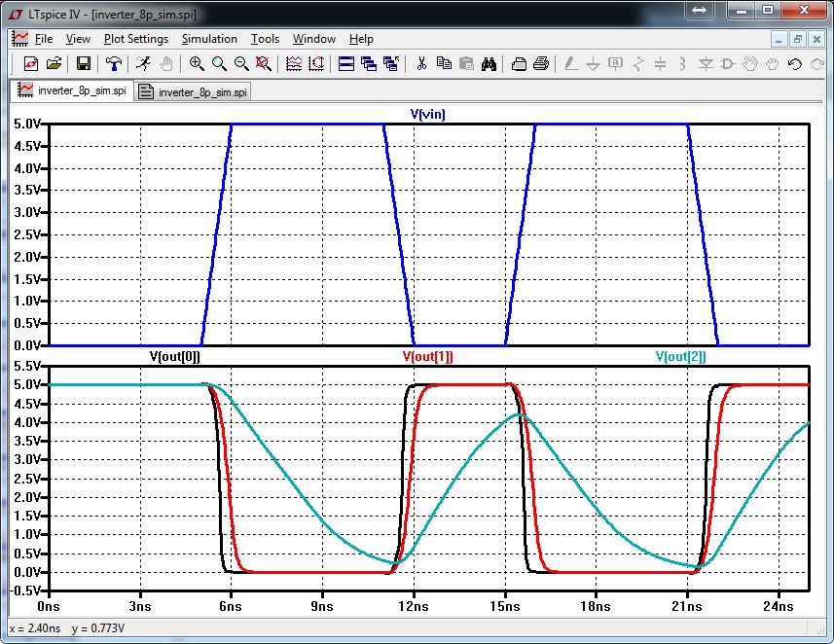Image resolution: width=834 pixels, height=644 pixels.
Task: Select the wire drawing tool
Action: (x=572, y=63)
